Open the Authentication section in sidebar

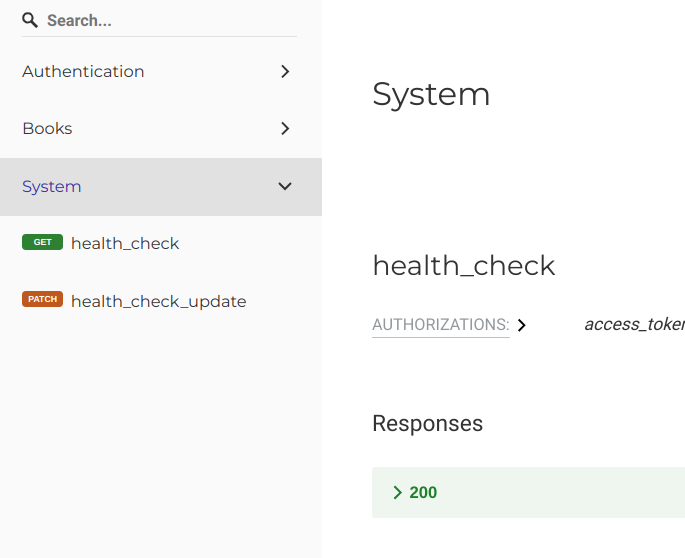[x=161, y=71]
